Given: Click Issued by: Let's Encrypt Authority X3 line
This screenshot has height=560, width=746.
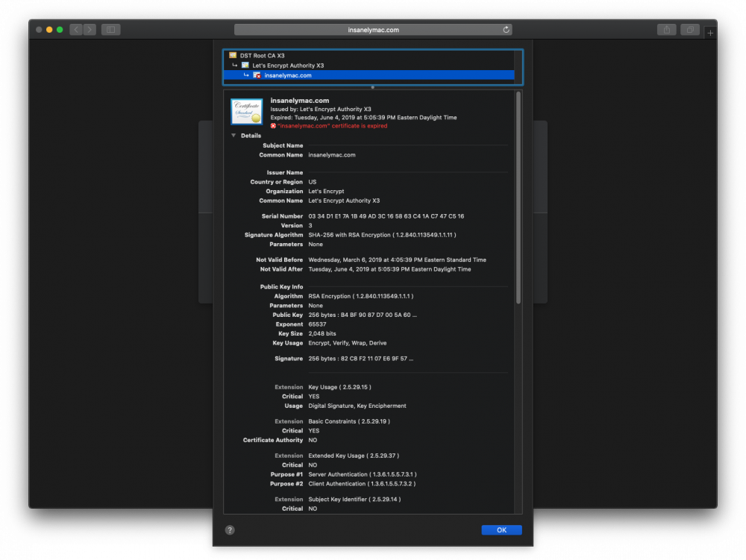Looking at the screenshot, I should tap(321, 110).
